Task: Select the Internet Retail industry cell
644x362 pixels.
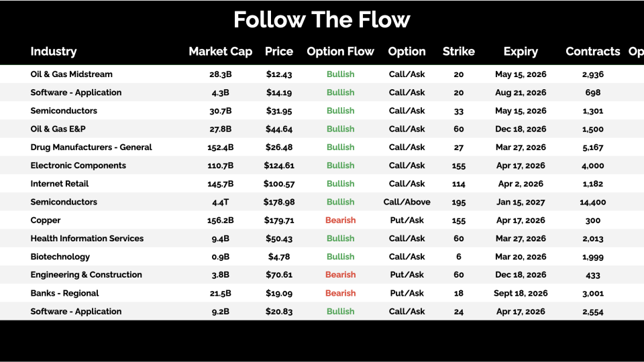Action: pos(60,184)
